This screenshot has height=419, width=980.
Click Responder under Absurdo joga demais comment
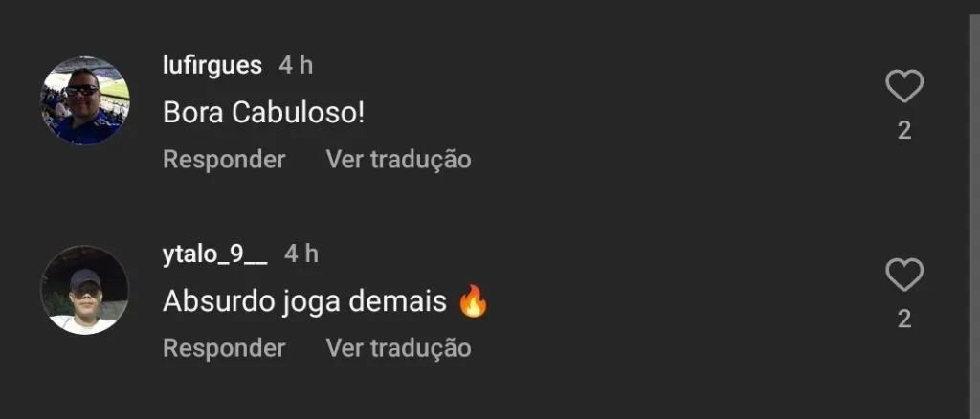tap(224, 348)
